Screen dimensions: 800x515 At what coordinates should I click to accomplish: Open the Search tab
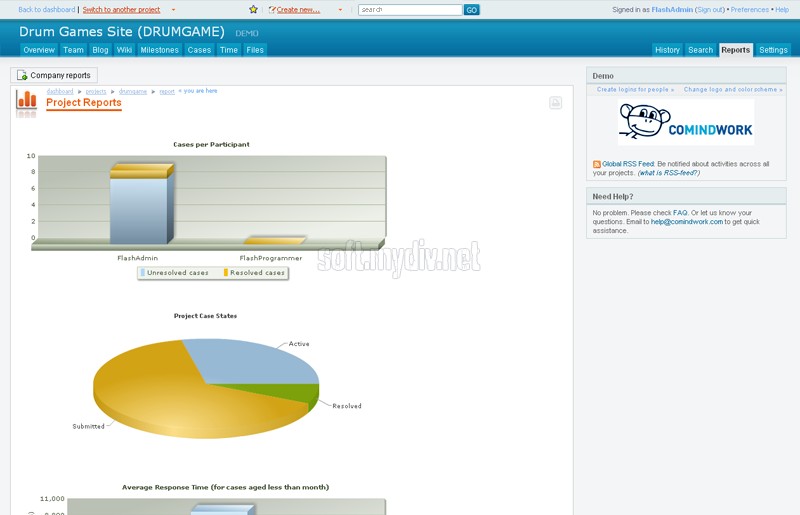(x=700, y=50)
